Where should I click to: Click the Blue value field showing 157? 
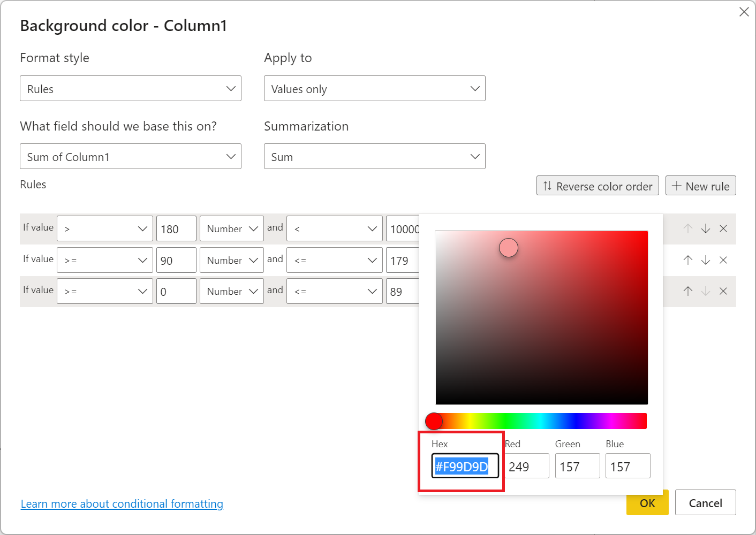tap(628, 465)
